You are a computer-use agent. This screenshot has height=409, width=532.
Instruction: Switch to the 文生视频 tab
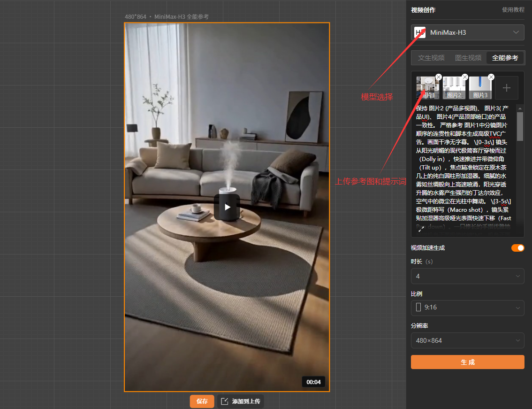431,58
